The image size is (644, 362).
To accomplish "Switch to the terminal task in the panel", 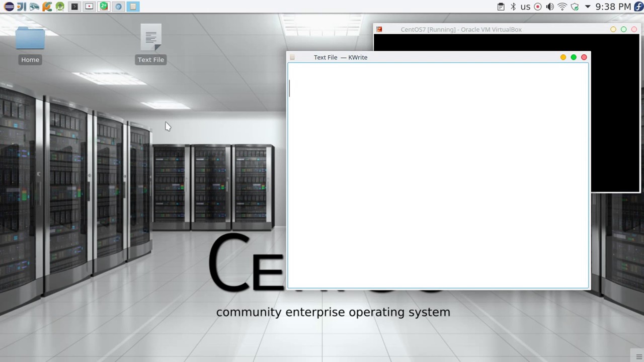I will 74,7.
